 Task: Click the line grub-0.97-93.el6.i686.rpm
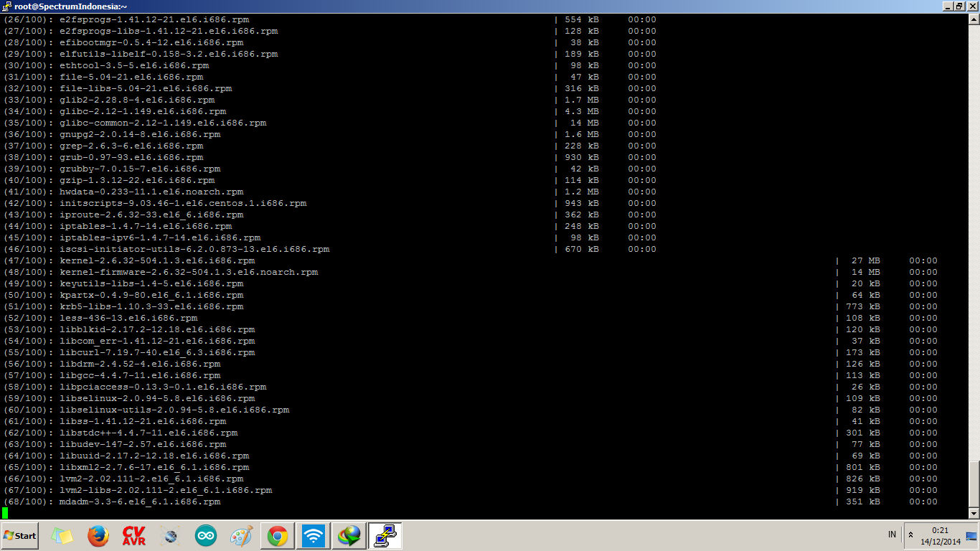coord(131,158)
